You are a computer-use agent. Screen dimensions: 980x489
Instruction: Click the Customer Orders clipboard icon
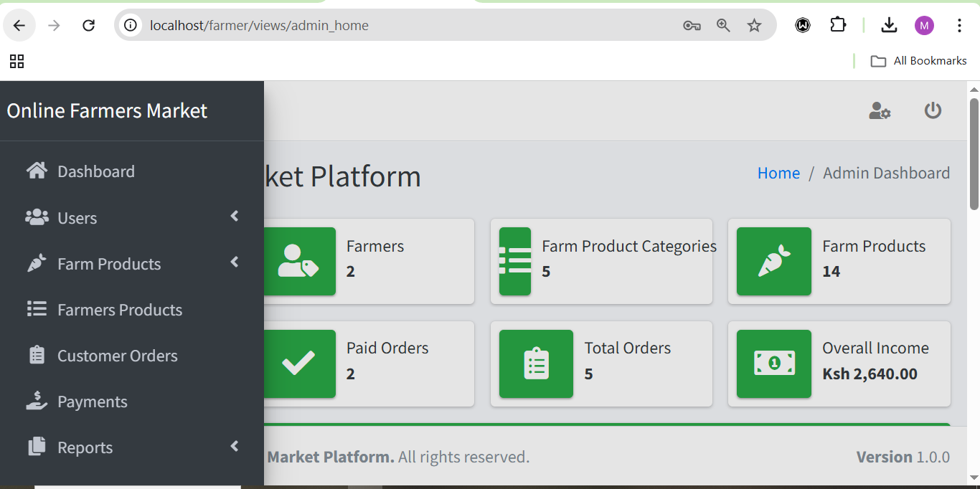(x=35, y=355)
